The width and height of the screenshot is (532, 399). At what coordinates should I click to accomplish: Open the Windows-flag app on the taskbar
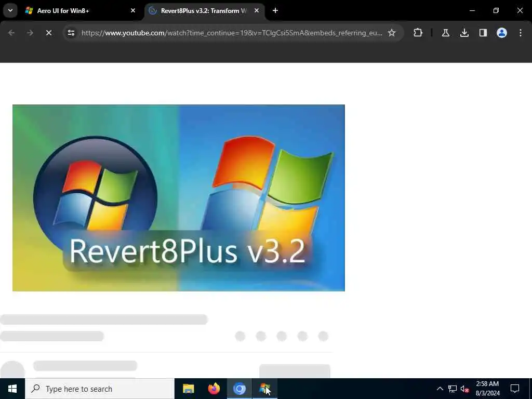(x=264, y=389)
